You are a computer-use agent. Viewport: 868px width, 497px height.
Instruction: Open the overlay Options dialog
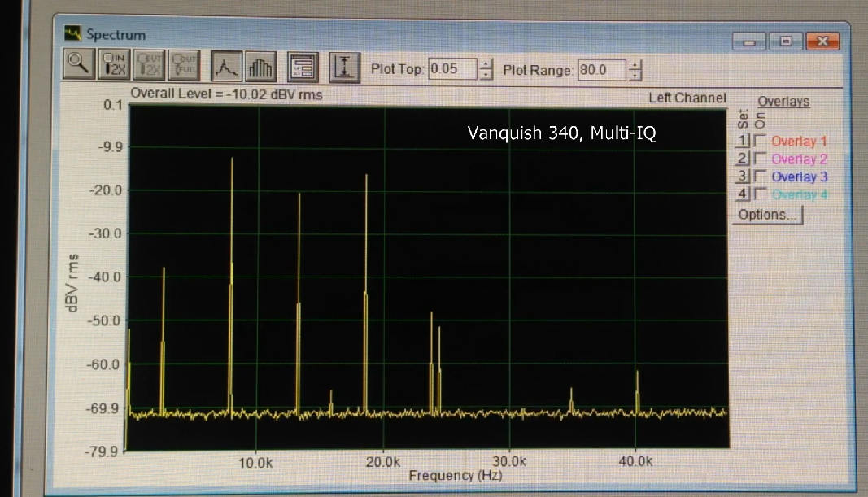(768, 215)
